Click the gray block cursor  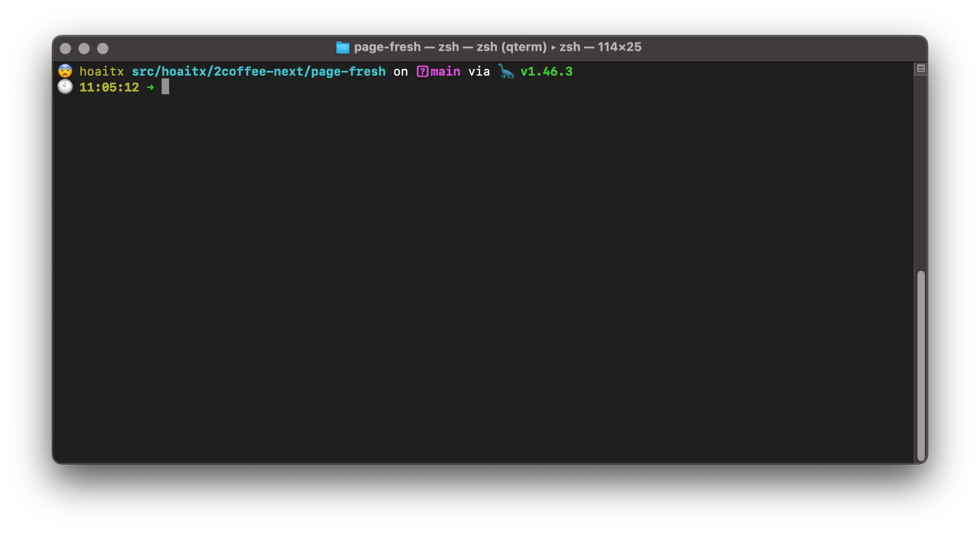tap(165, 87)
